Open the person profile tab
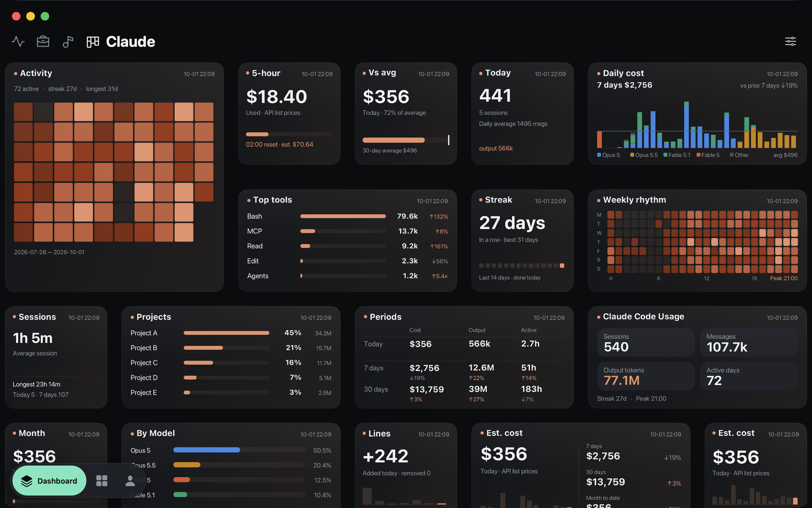 pyautogui.click(x=130, y=481)
